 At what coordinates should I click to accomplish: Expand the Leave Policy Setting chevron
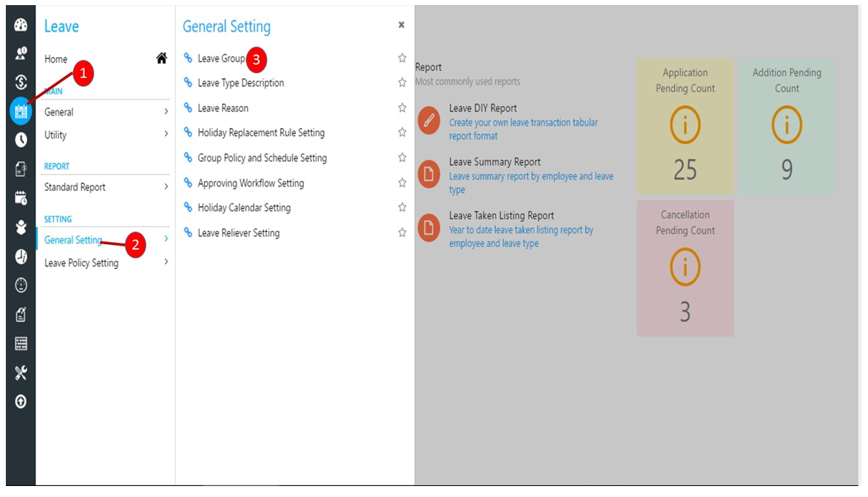tap(165, 262)
